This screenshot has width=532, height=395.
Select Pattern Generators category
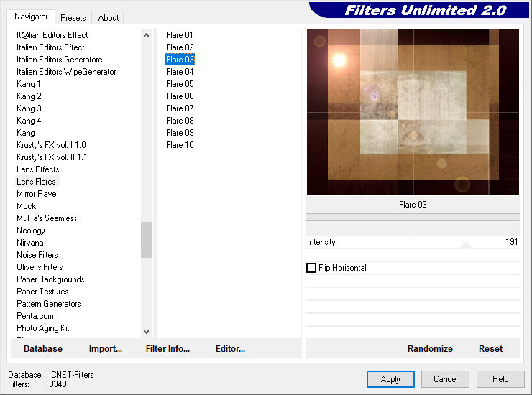coord(49,304)
